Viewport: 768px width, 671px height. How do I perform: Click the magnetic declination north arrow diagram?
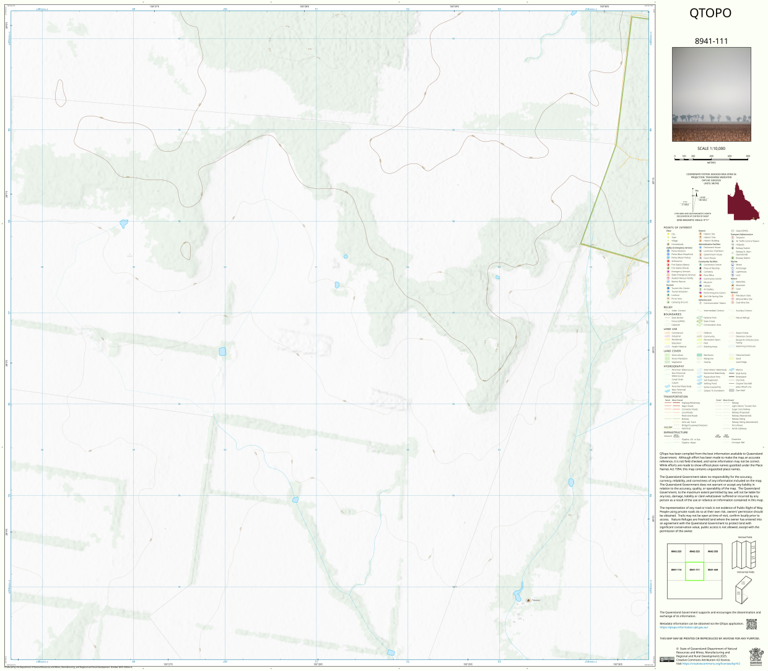click(694, 198)
